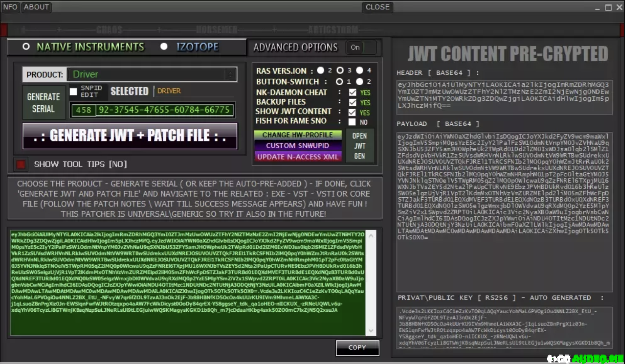Enable the SNPID EDIT checkbox
Screen dimensions: 625x364
click(x=74, y=92)
